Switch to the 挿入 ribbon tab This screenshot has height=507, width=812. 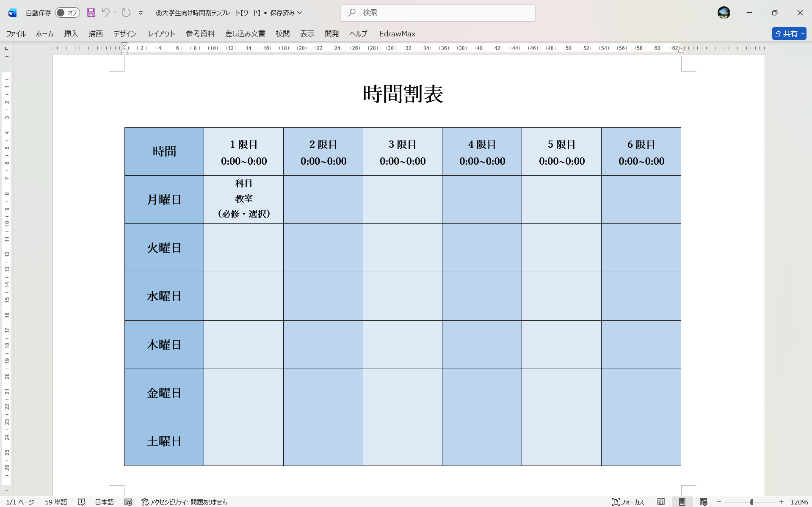70,33
